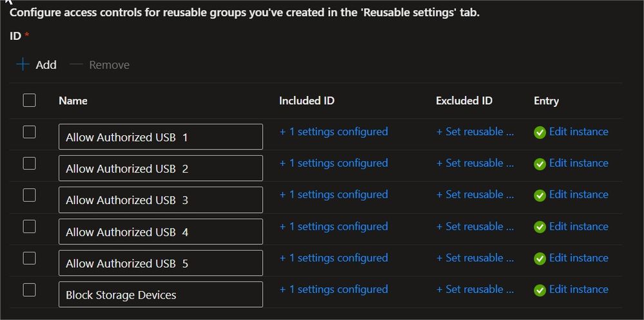
Task: Click the green checkmark for Allow Authorized USB 2
Action: pos(540,164)
